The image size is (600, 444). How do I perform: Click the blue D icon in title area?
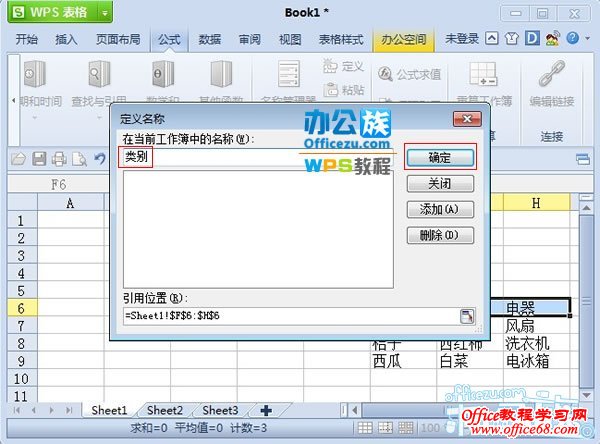click(x=532, y=39)
